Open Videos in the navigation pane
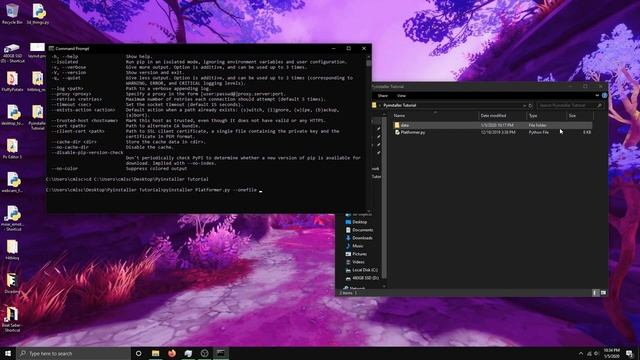Image resolution: width=640 pixels, height=360 pixels. click(355, 262)
